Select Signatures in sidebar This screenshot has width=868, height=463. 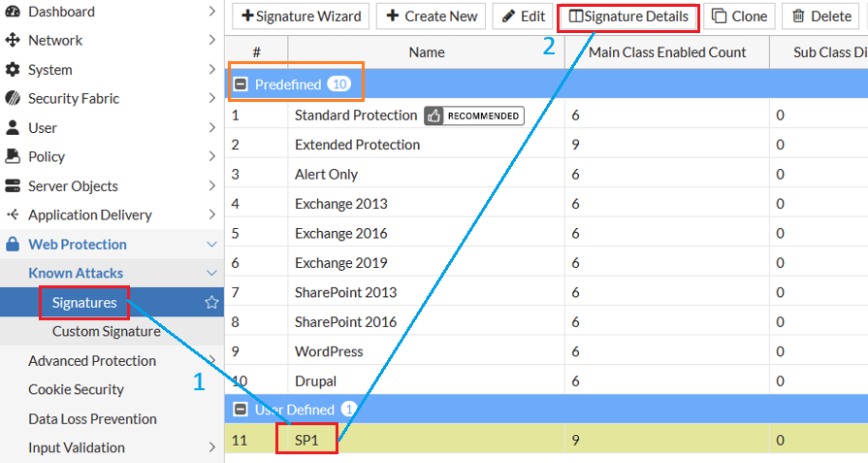[x=84, y=303]
